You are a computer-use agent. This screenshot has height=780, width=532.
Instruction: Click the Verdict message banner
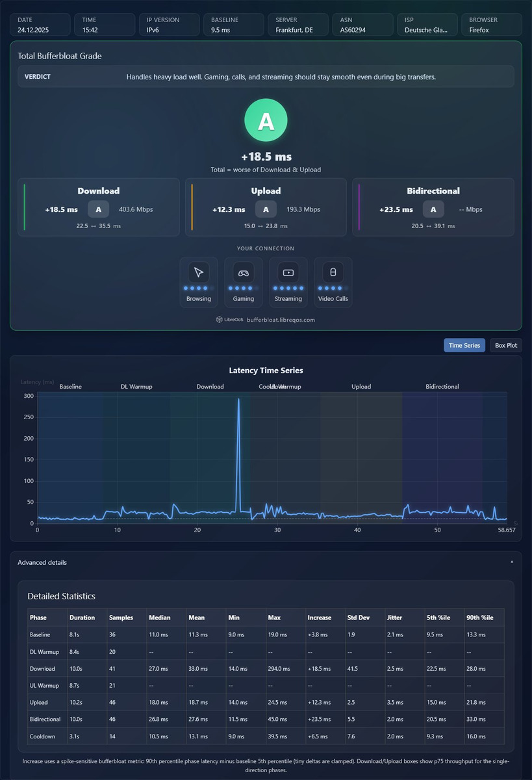tap(266, 77)
